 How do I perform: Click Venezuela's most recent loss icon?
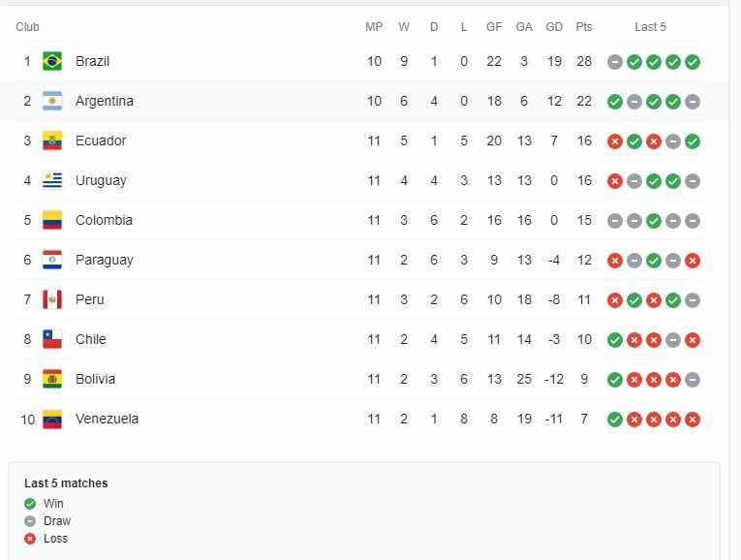pos(693,420)
